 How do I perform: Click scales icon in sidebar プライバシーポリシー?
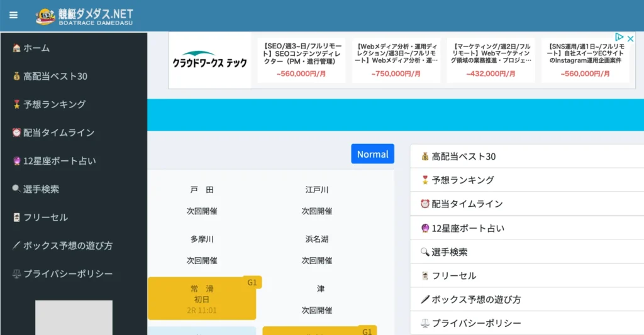(16, 274)
